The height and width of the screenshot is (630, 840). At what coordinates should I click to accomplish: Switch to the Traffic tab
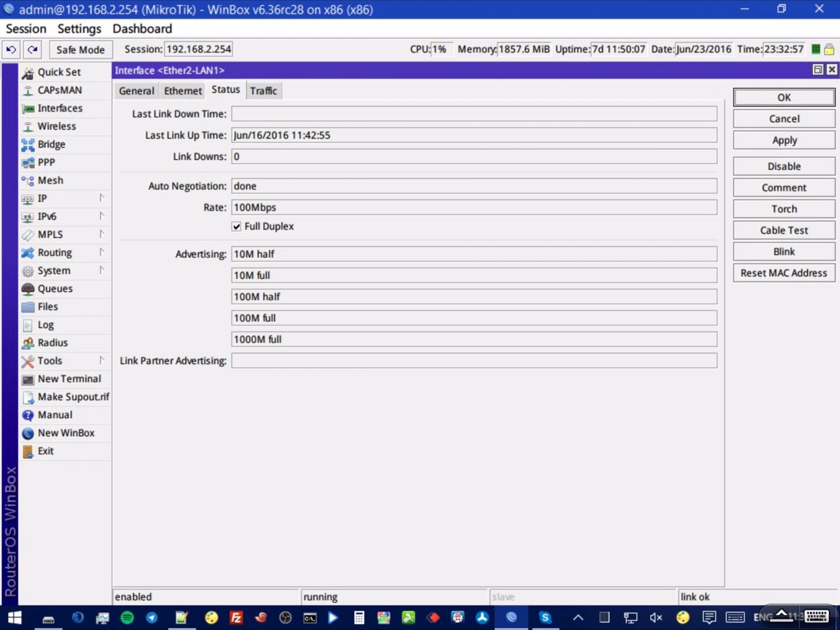click(x=263, y=91)
